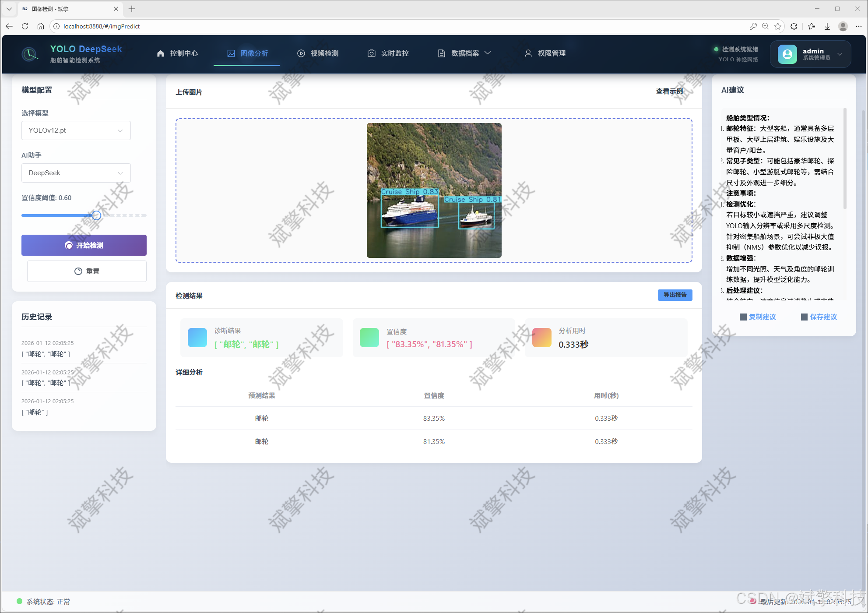Open the 实时监控 navigation item
This screenshot has height=613, width=868.
[x=388, y=53]
